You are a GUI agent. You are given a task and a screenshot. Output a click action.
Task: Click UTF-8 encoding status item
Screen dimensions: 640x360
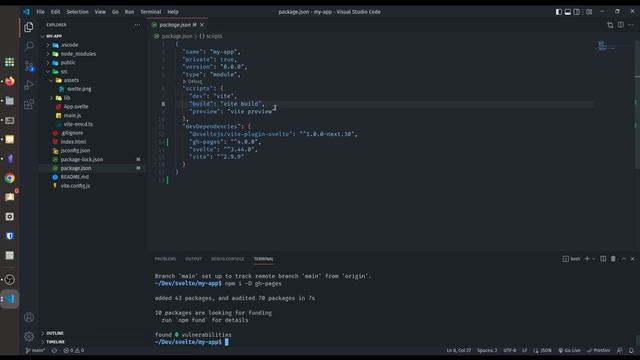(509, 350)
